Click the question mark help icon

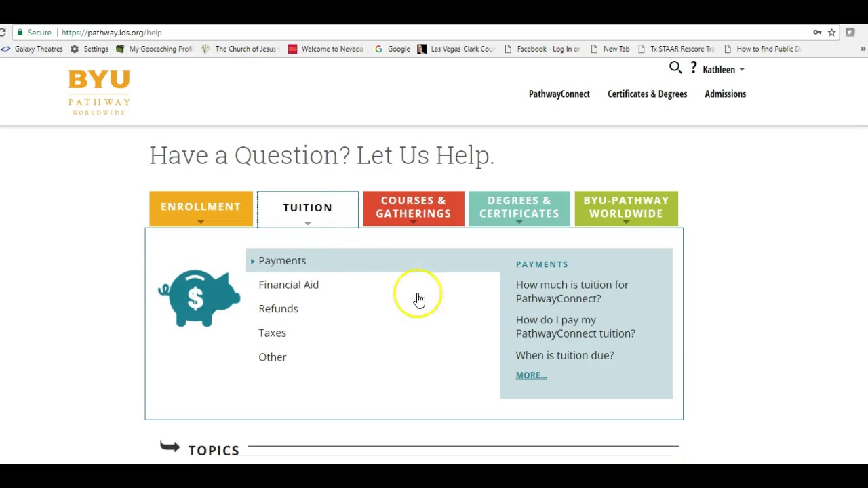pyautogui.click(x=694, y=67)
